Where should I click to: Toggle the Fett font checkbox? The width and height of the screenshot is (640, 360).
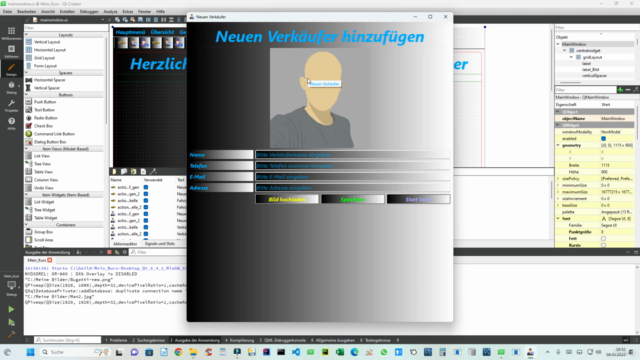[x=603, y=238]
